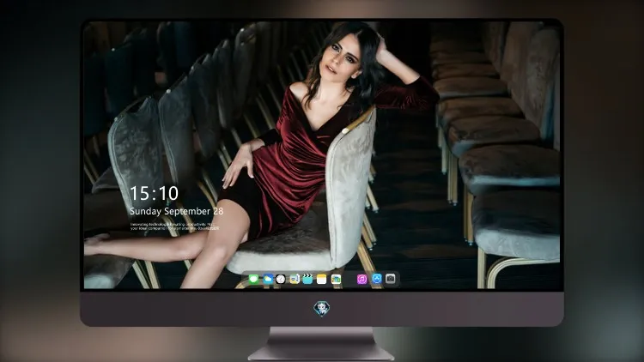
Task: Click the Sunday September 28 date text
Action: coord(177,211)
